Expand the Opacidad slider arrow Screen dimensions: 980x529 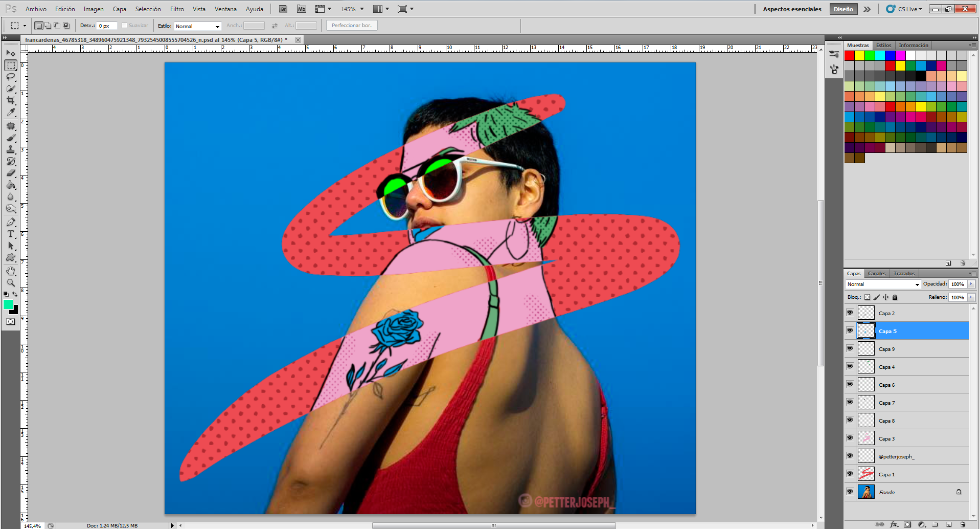[x=971, y=284]
